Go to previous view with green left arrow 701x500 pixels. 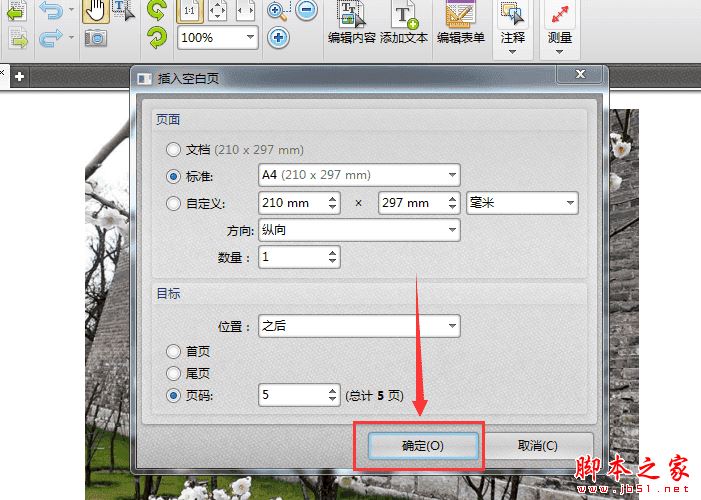[17, 11]
